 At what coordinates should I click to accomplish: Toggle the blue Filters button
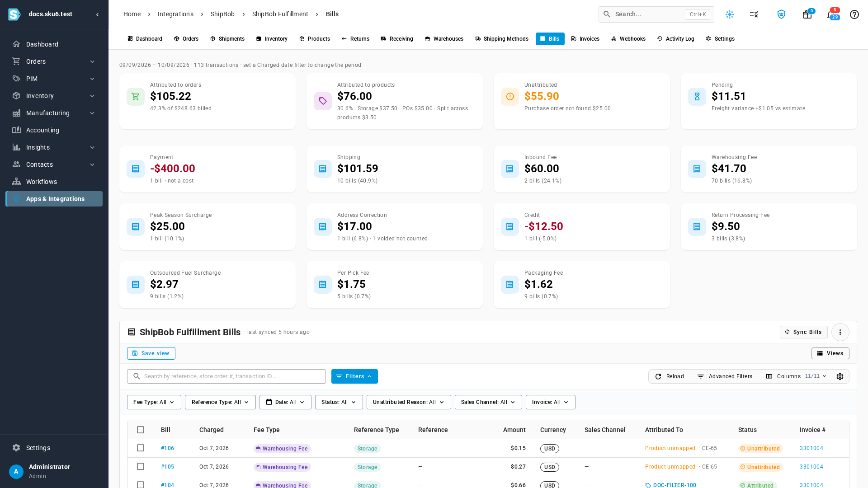[354, 376]
